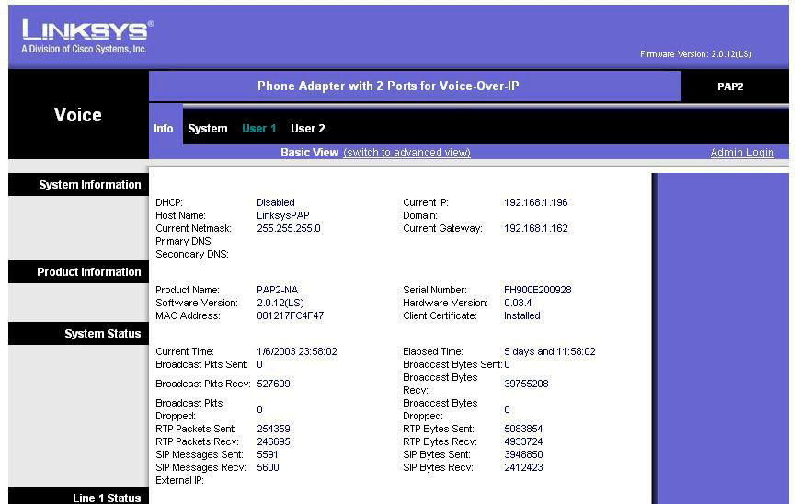Image resolution: width=812 pixels, height=504 pixels.
Task: Click the Domain label
Action: 420,215
